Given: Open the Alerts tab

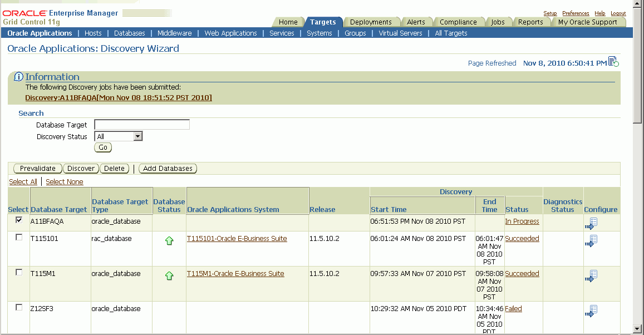Looking at the screenshot, I should [x=416, y=22].
